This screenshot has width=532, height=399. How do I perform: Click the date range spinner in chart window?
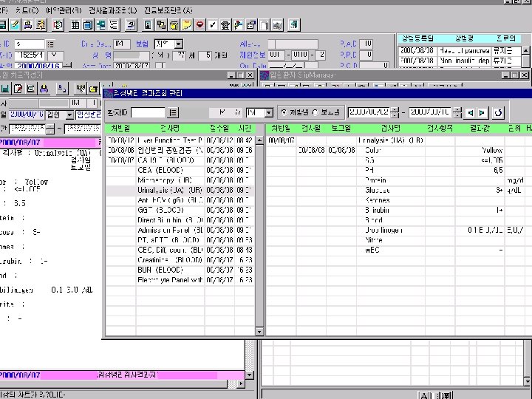coord(50,129)
